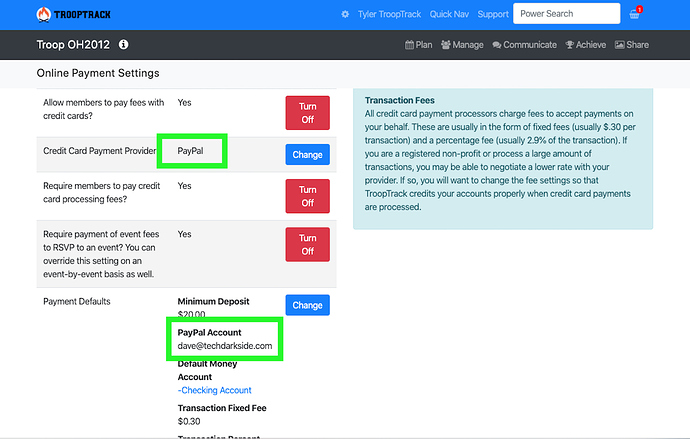The image size is (690, 439).
Task: Click the Default Money Account label
Action: click(207, 370)
